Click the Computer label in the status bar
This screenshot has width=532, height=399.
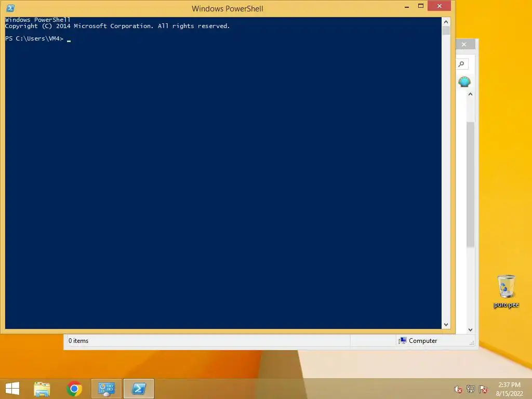[x=423, y=341]
